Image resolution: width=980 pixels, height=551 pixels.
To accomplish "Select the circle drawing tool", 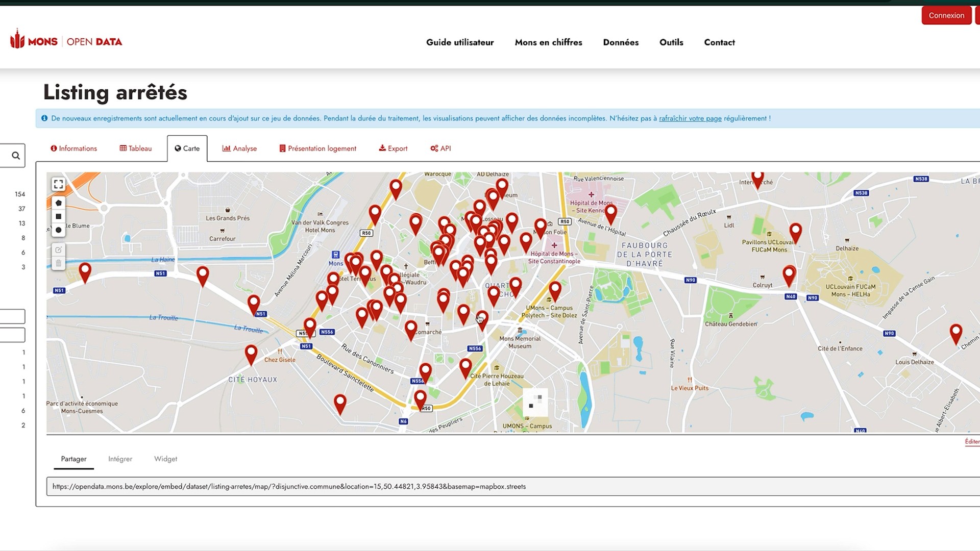I will click(58, 230).
